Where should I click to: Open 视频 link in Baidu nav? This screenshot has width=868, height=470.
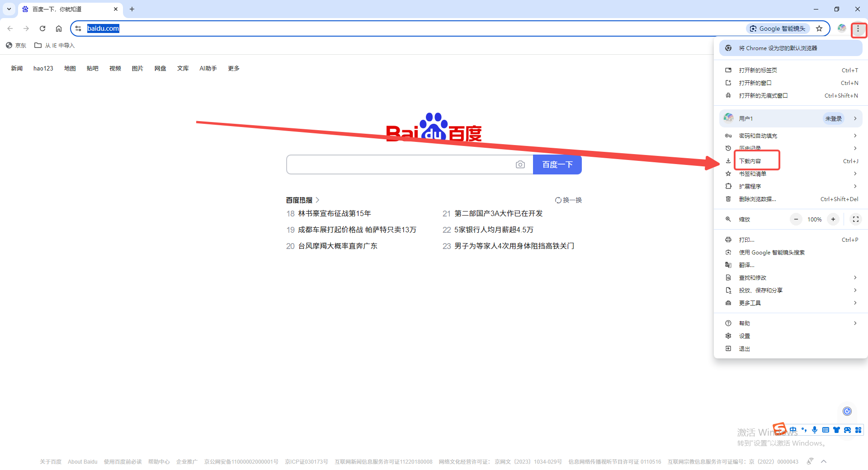click(x=115, y=68)
